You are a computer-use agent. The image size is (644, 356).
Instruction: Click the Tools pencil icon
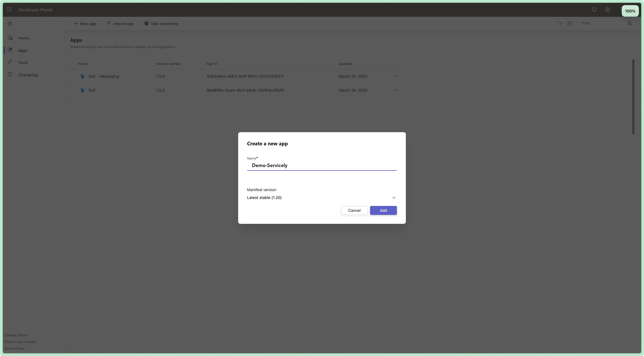coord(10,62)
